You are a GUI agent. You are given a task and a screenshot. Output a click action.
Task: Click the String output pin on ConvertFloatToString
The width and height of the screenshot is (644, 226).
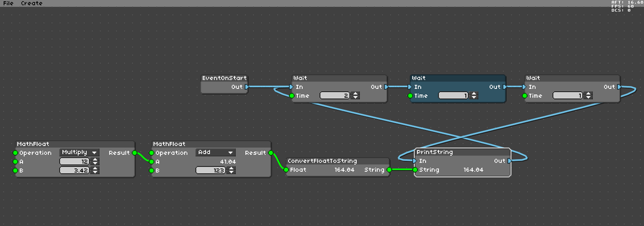(389, 170)
